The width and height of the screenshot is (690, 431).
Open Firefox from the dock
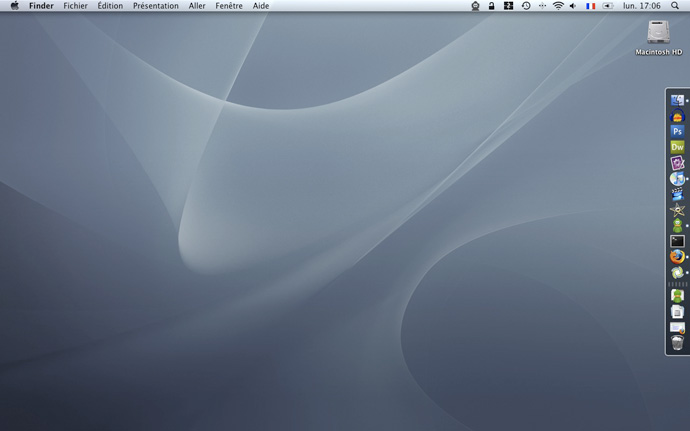pyautogui.click(x=677, y=257)
